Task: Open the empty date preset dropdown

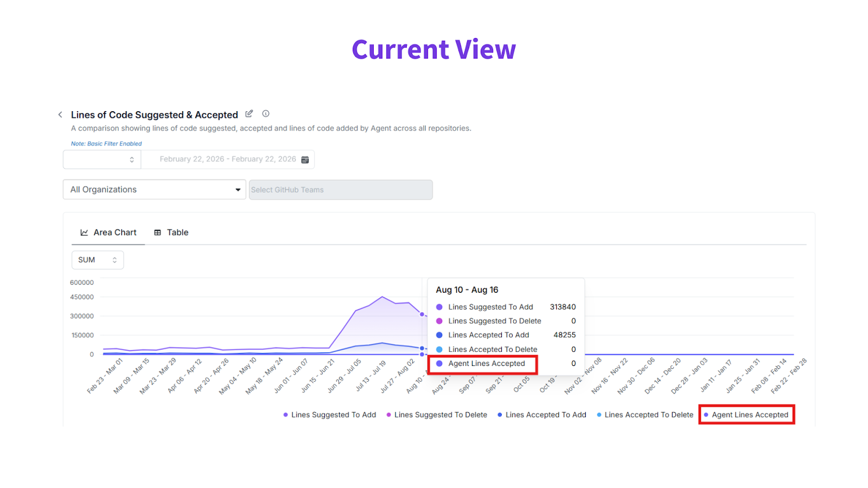Action: click(x=102, y=159)
